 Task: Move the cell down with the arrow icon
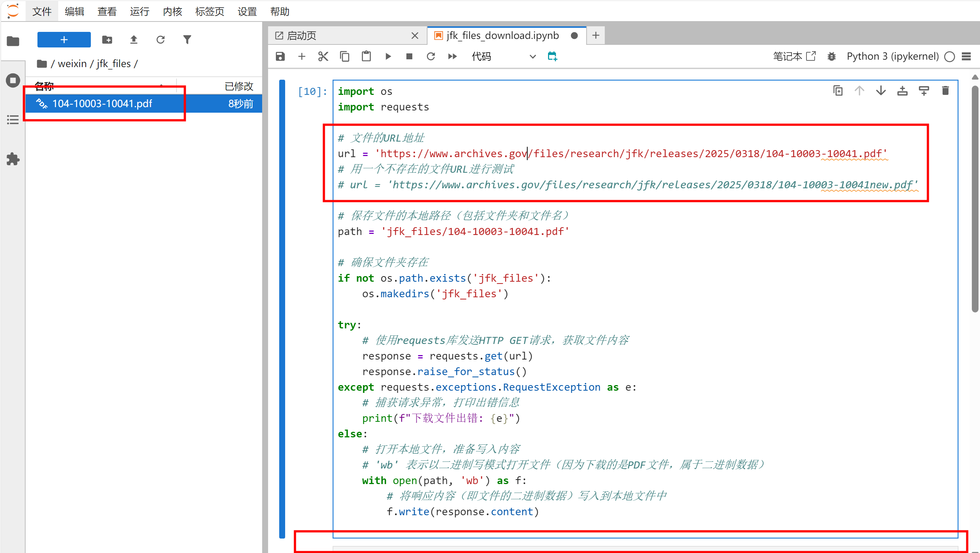coord(881,91)
